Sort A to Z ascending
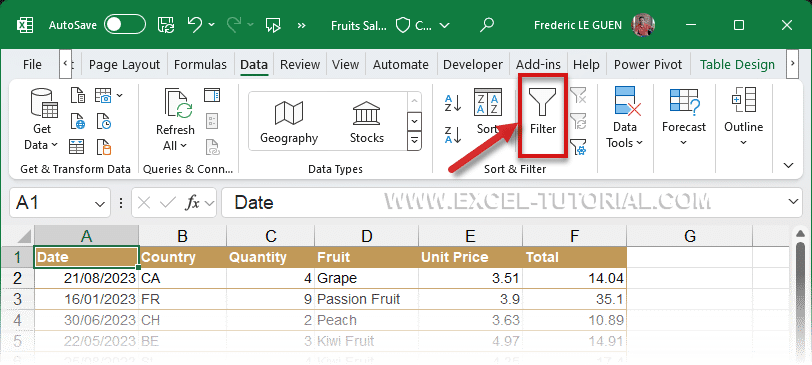Image resolution: width=812 pixels, height=365 pixels. click(x=453, y=103)
